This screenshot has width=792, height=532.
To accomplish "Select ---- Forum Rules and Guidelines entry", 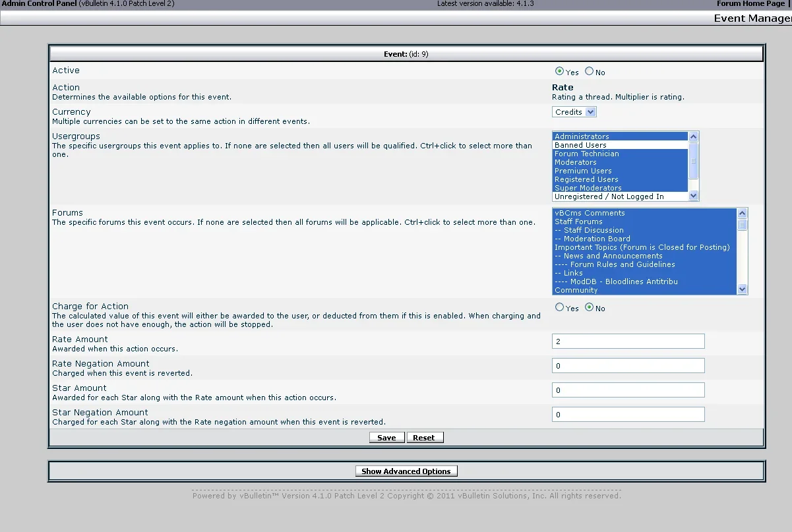I will [x=645, y=264].
